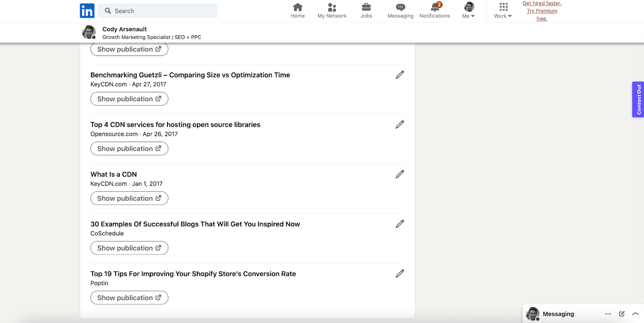This screenshot has height=323, width=644.
Task: Expand the Me profile dropdown
Action: [469, 11]
